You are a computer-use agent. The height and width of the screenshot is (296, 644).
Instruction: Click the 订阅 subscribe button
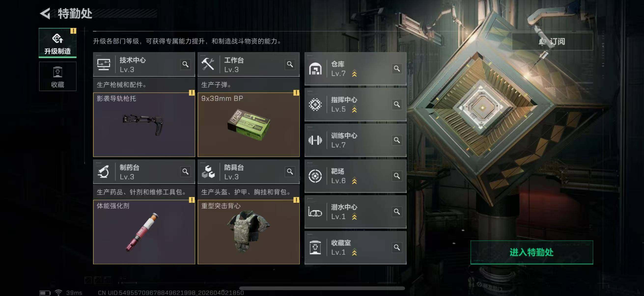tap(552, 41)
